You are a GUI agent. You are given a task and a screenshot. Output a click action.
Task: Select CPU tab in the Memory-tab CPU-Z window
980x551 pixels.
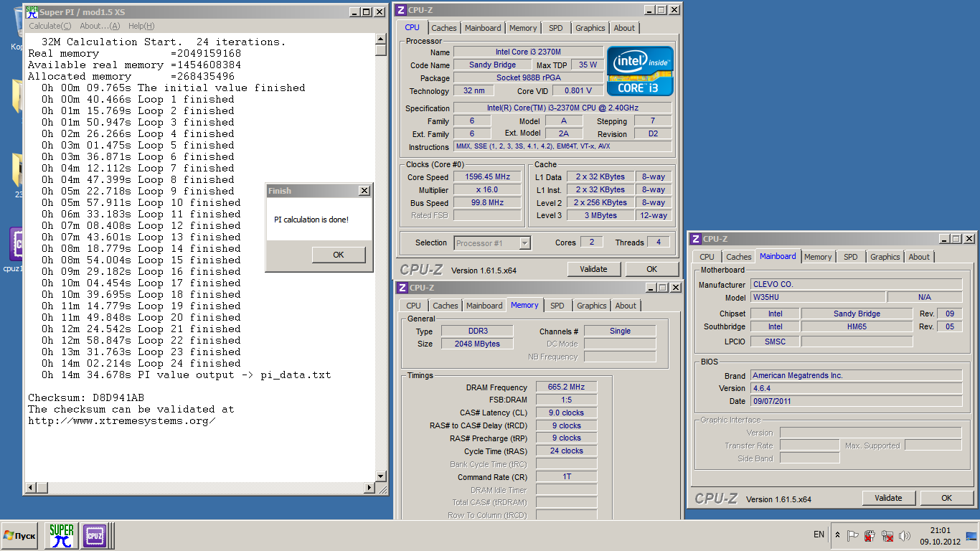pos(414,306)
